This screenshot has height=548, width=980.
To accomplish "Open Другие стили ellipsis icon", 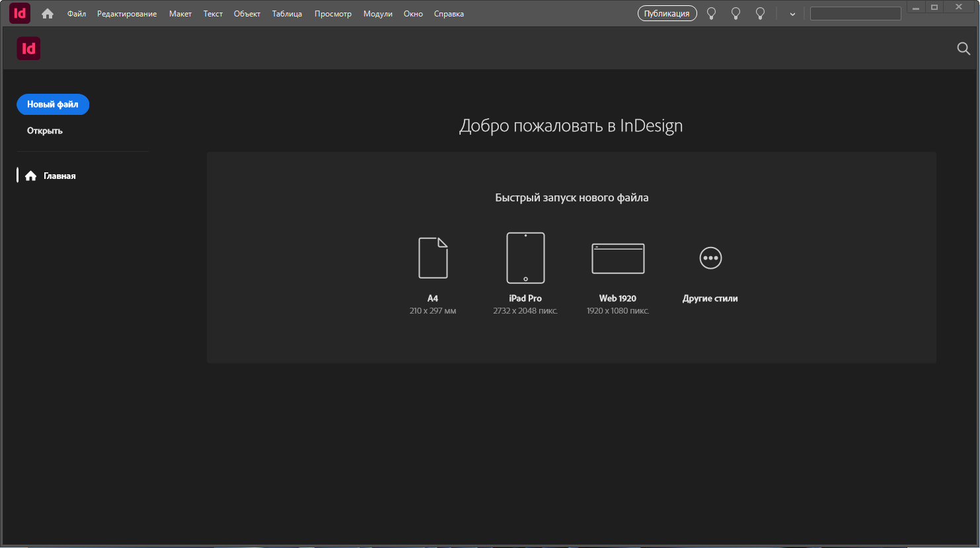I will coord(710,258).
